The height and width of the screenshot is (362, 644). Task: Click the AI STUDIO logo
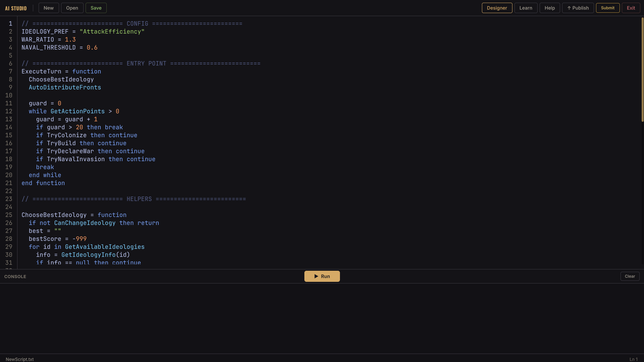[x=16, y=8]
